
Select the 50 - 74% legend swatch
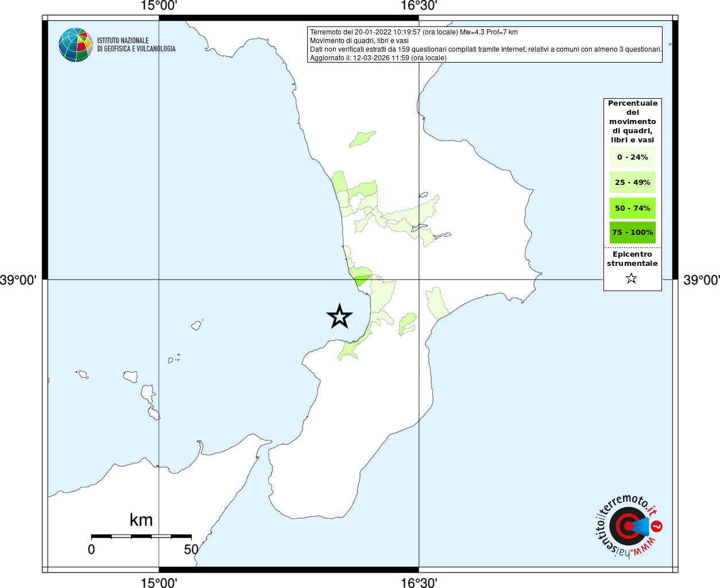pyautogui.click(x=632, y=208)
